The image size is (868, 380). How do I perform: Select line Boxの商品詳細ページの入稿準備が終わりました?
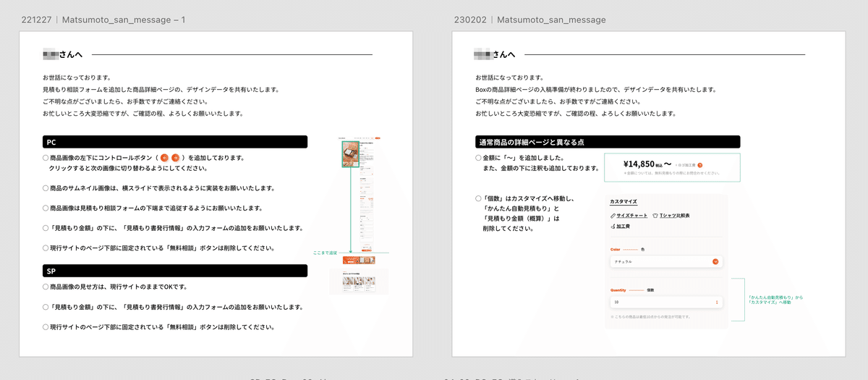pos(595,90)
